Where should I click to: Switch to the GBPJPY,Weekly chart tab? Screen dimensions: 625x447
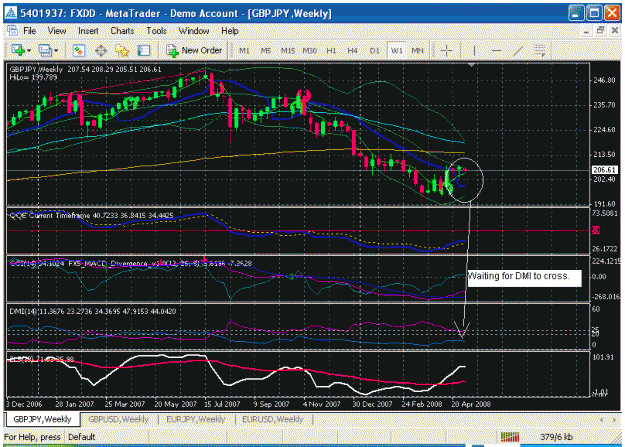(x=42, y=419)
